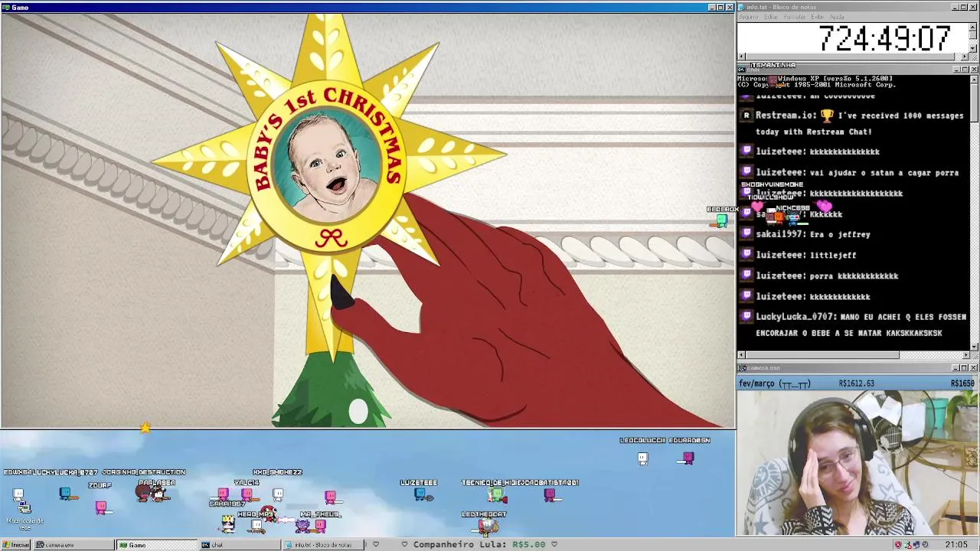This screenshot has height=551, width=980.
Task: Open the Iniciar start menu
Action: tap(16, 545)
